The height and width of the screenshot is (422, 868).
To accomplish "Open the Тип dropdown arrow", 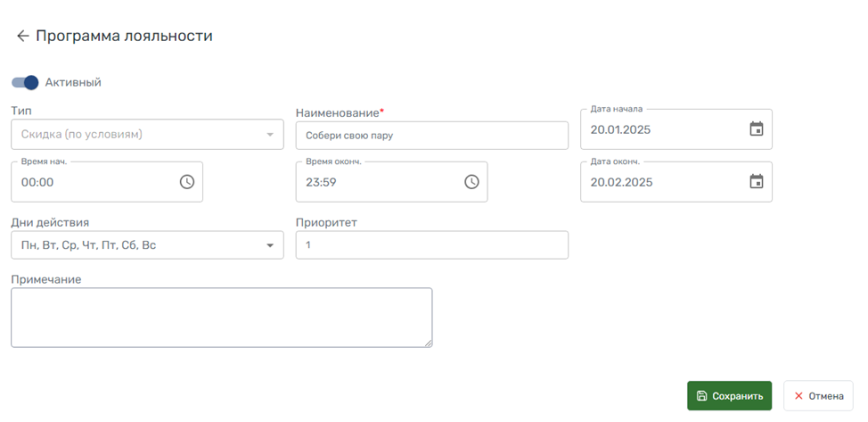I will point(269,135).
